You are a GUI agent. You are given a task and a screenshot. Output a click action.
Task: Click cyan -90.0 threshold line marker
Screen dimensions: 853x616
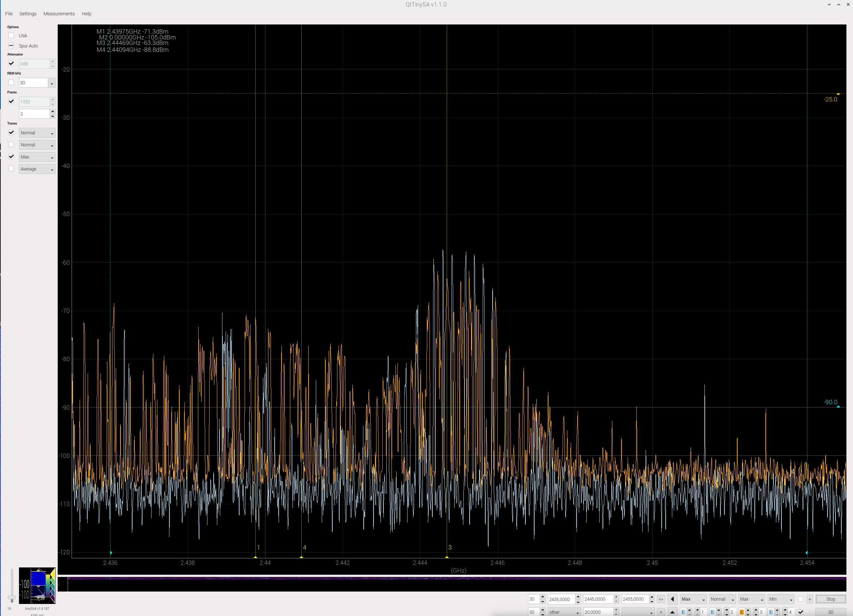[838, 406]
